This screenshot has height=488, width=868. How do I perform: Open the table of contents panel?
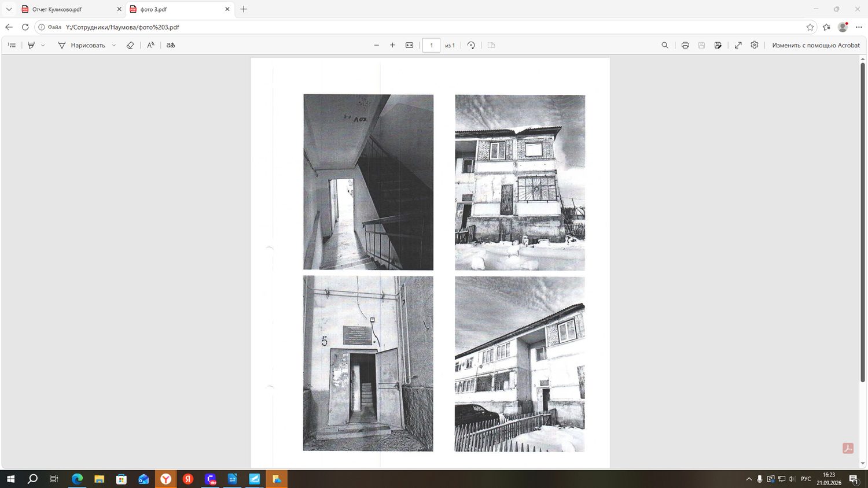(12, 45)
